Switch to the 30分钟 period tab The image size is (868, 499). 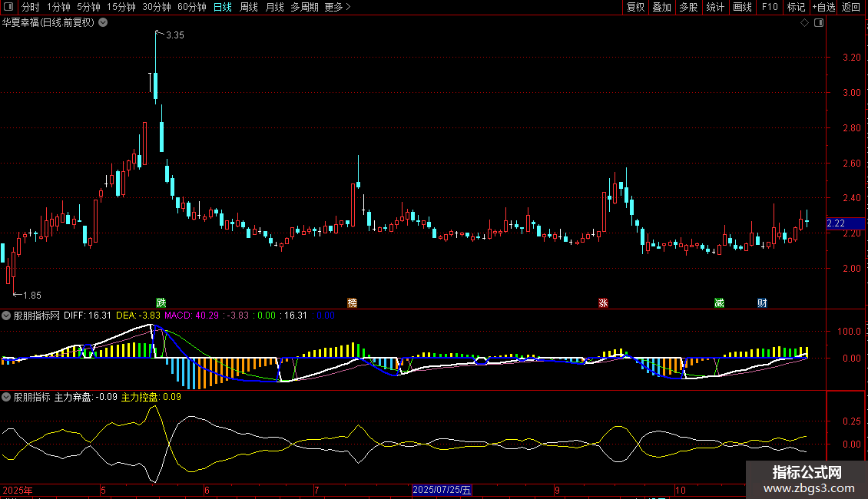point(157,8)
